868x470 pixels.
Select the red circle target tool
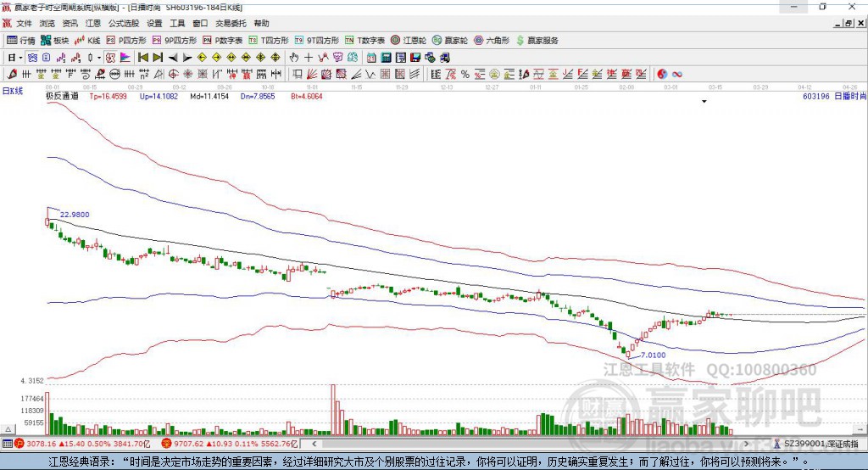(x=173, y=74)
